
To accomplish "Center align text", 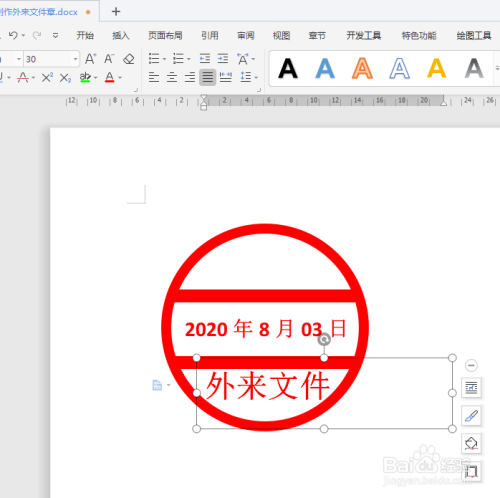I will (172, 77).
